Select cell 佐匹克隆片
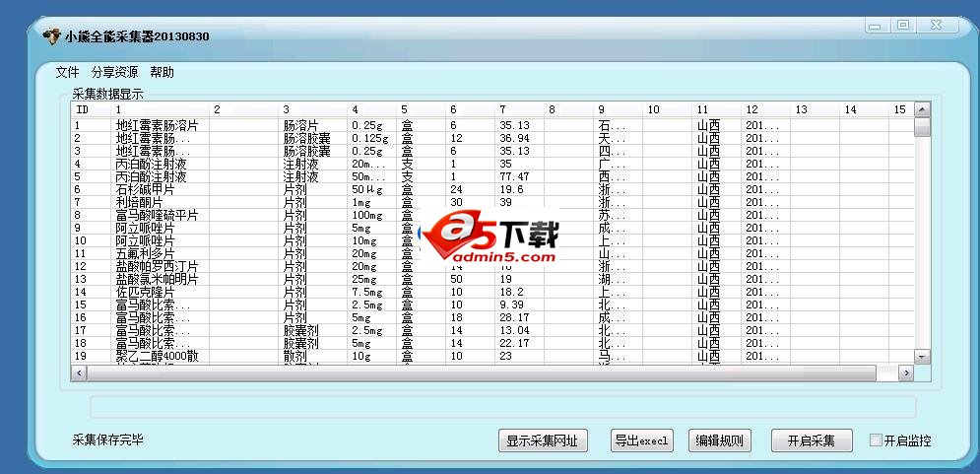This screenshot has width=980, height=474. (145, 292)
